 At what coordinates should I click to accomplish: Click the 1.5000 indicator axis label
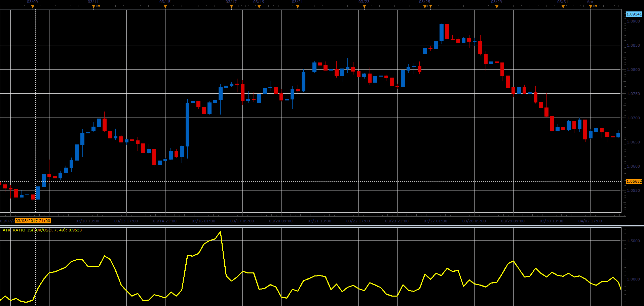[x=634, y=241]
